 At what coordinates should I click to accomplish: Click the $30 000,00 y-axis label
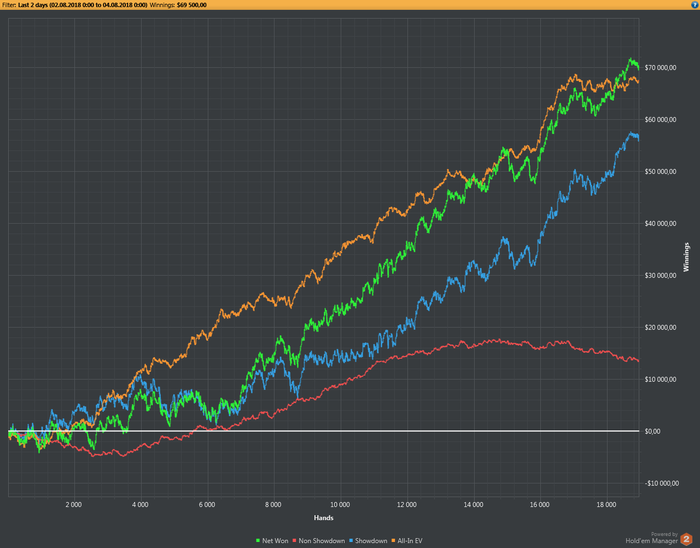(660, 276)
